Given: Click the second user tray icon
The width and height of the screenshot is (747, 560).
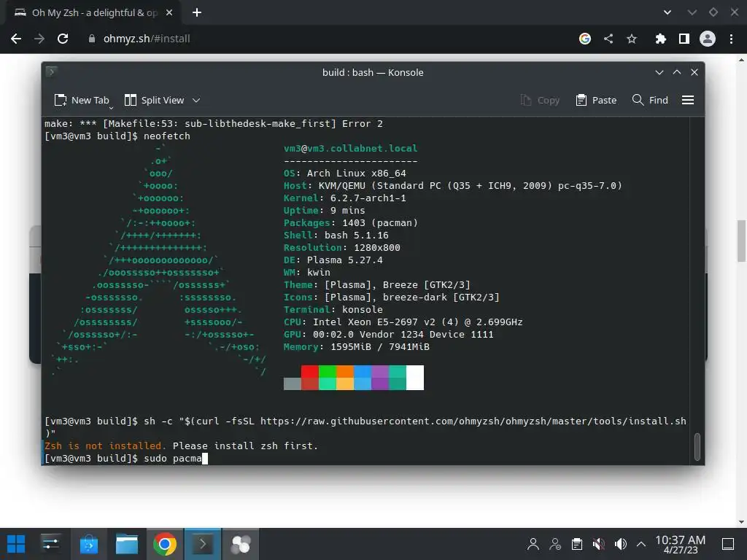Looking at the screenshot, I should coord(555,544).
